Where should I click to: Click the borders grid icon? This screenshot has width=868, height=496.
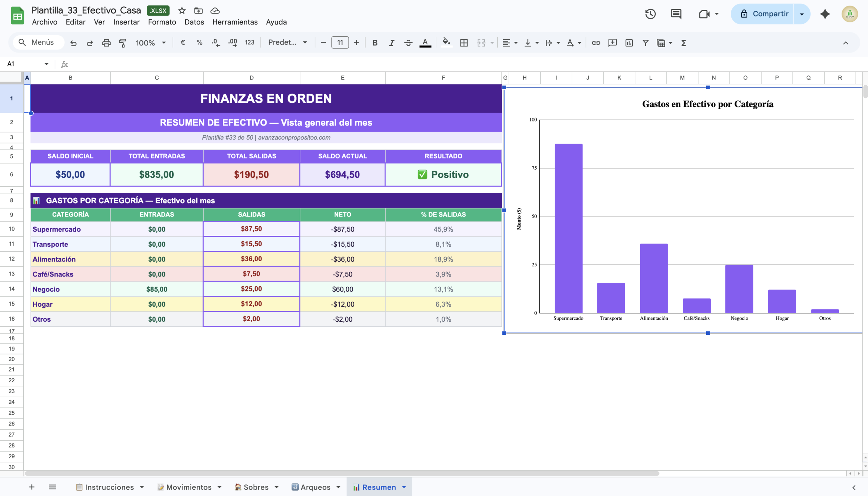tap(463, 43)
